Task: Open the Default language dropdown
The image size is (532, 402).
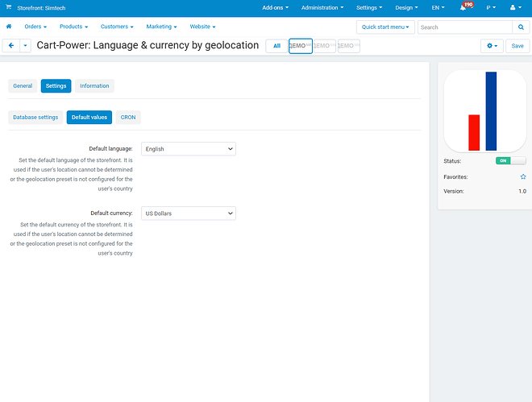Action: click(189, 149)
